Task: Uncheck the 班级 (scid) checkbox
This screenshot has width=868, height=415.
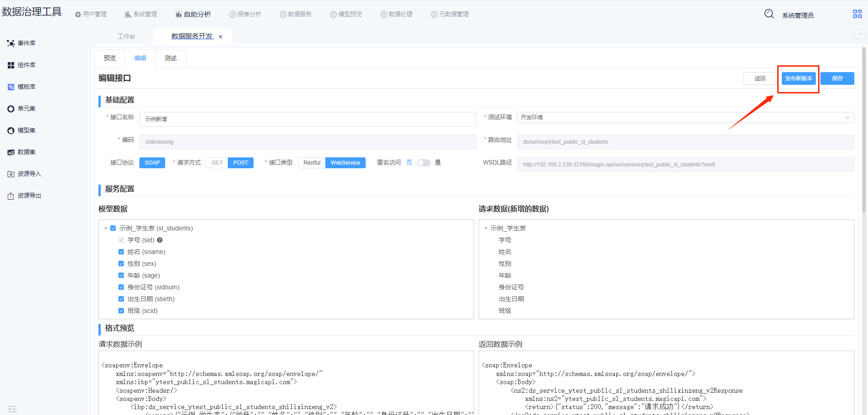Action: coord(121,311)
